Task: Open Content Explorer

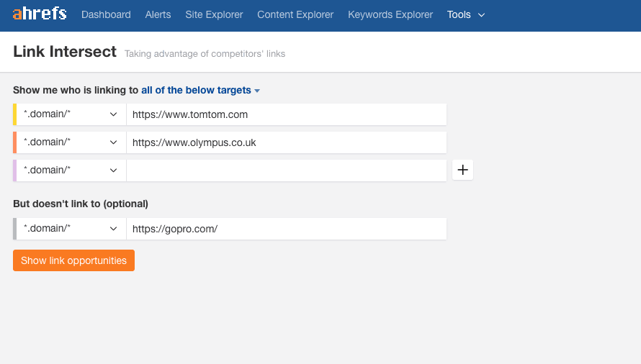Action: pos(295,14)
